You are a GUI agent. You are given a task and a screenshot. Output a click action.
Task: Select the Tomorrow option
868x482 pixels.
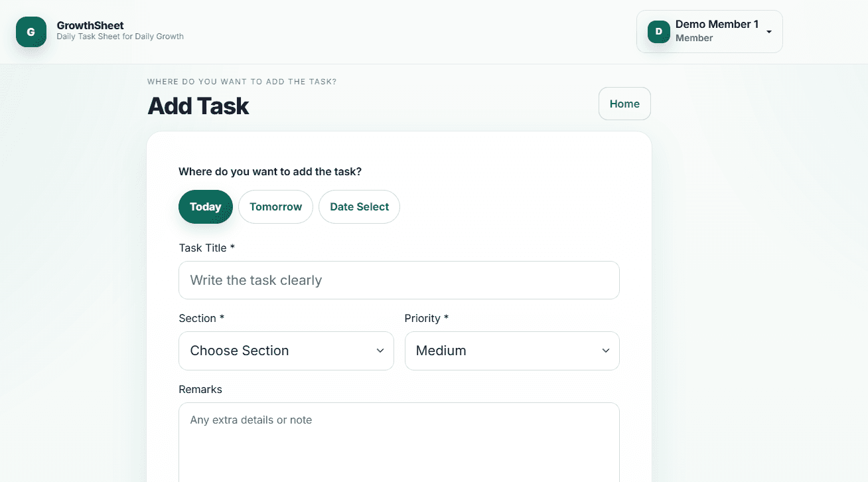[x=275, y=206]
